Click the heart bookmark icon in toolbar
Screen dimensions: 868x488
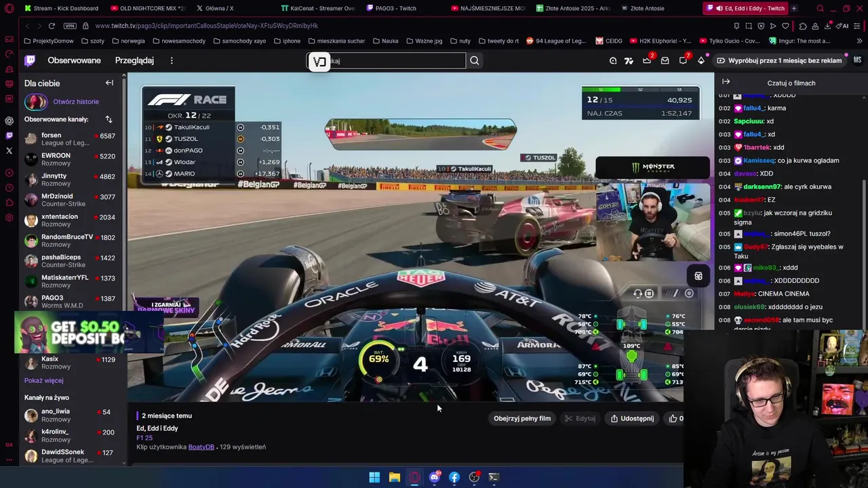(785, 26)
